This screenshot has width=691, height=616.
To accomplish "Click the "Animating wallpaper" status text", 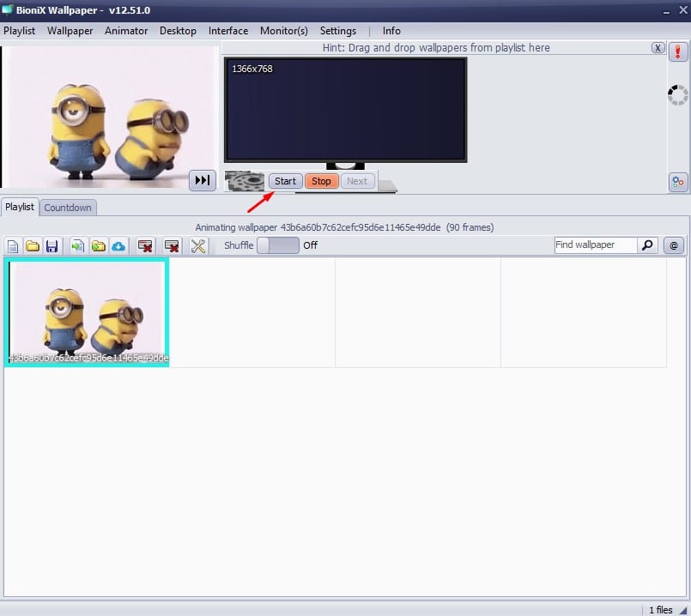I will click(344, 227).
